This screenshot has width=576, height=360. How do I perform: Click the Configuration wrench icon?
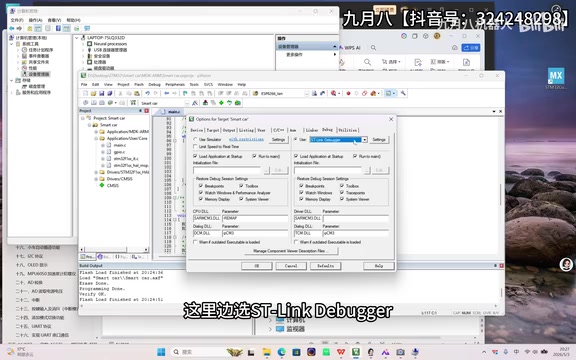(403, 93)
